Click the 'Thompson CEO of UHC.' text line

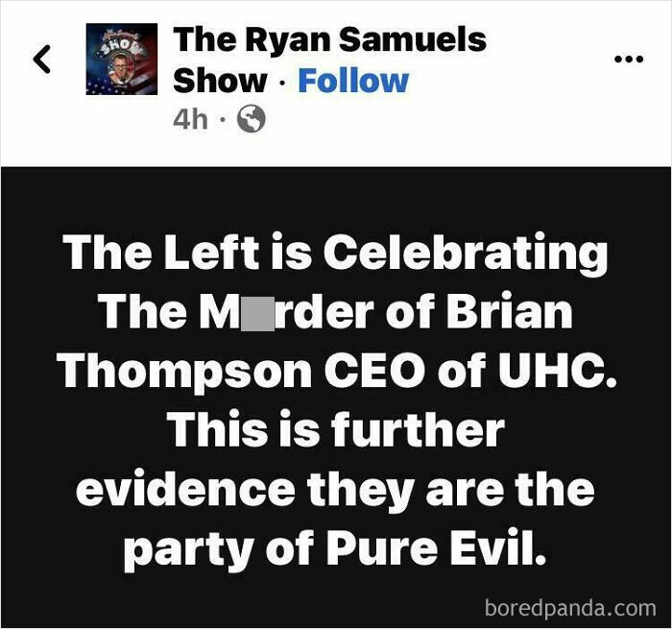pos(336,373)
